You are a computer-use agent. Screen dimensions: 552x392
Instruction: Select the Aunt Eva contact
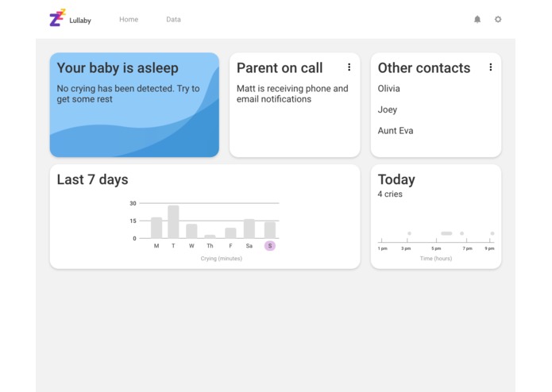[396, 131]
